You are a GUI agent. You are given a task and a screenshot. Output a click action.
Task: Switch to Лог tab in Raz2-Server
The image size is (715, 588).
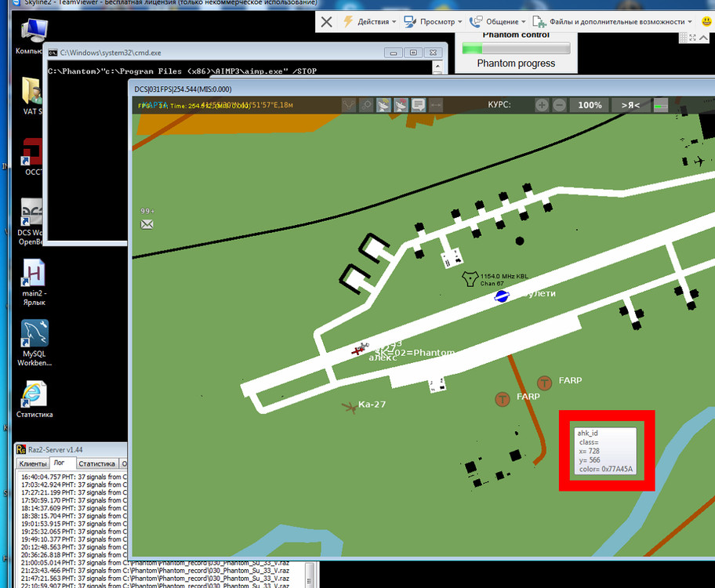pos(60,463)
